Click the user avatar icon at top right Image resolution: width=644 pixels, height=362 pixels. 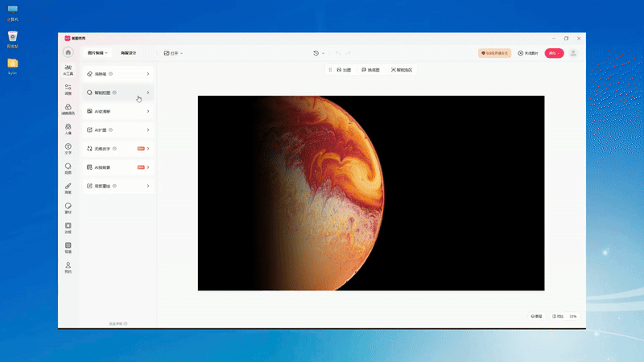(x=573, y=53)
